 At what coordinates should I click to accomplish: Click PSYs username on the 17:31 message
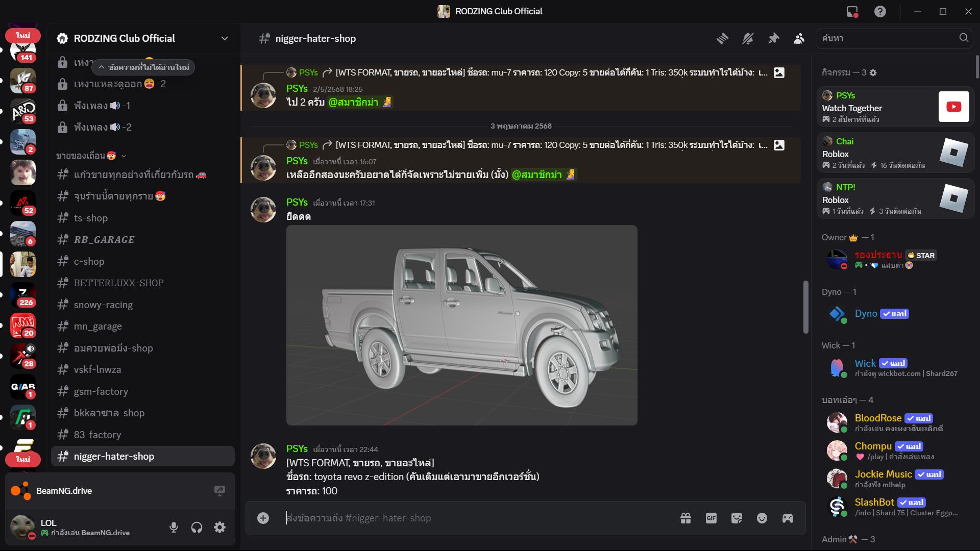(x=297, y=202)
